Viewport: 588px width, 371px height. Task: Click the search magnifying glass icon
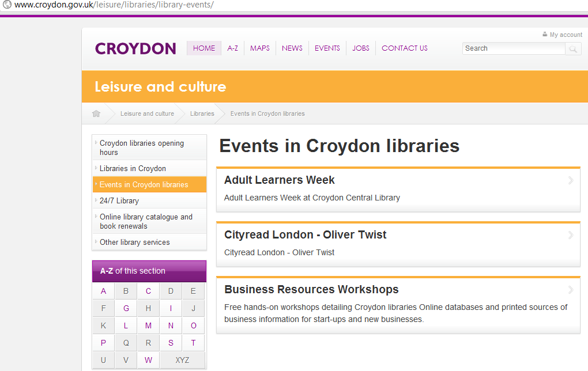573,49
